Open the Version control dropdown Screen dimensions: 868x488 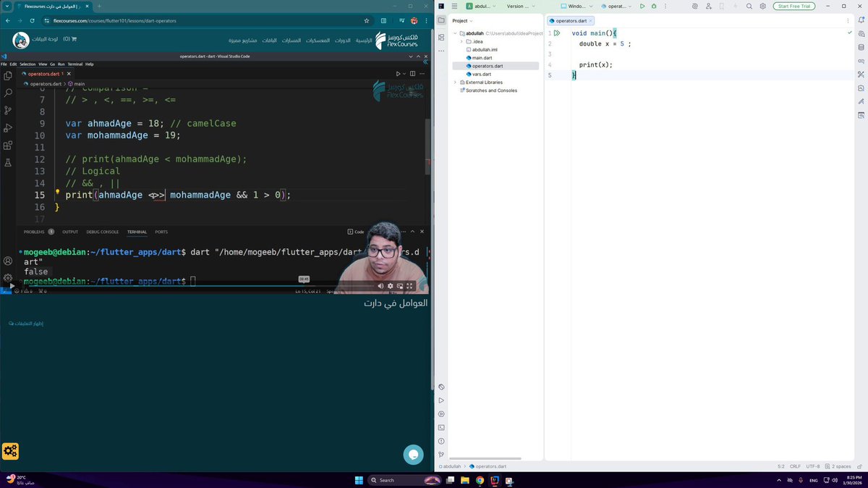click(x=520, y=6)
